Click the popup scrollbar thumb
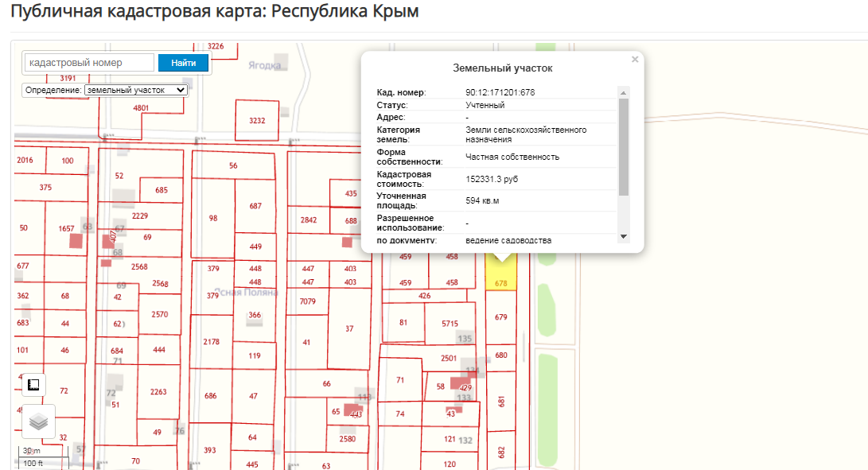 click(623, 146)
